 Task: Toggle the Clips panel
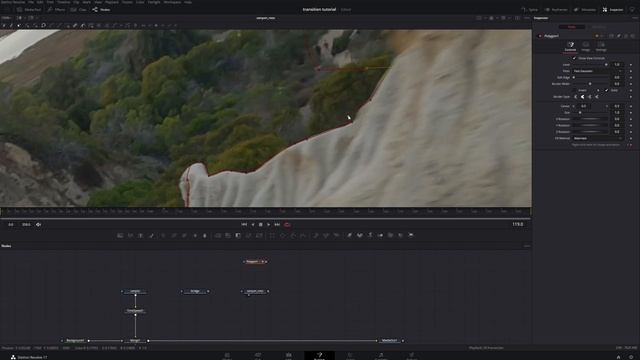[x=79, y=9]
